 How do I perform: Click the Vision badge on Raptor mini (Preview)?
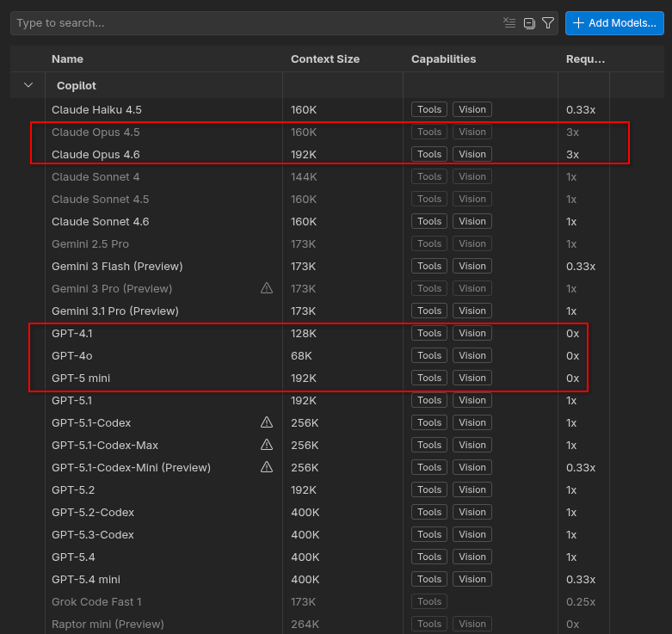pos(472,624)
